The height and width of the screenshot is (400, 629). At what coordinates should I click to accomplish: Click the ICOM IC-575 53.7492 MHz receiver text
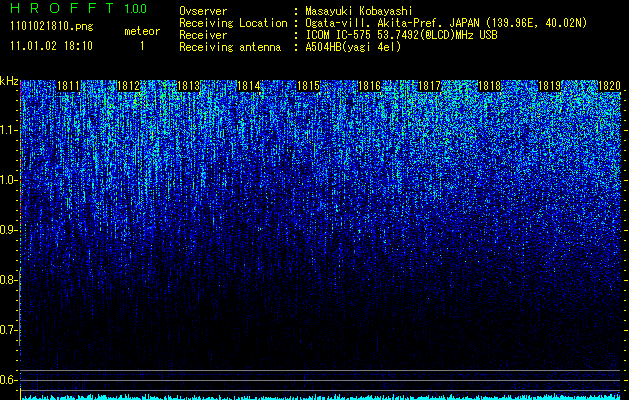pyautogui.click(x=402, y=35)
